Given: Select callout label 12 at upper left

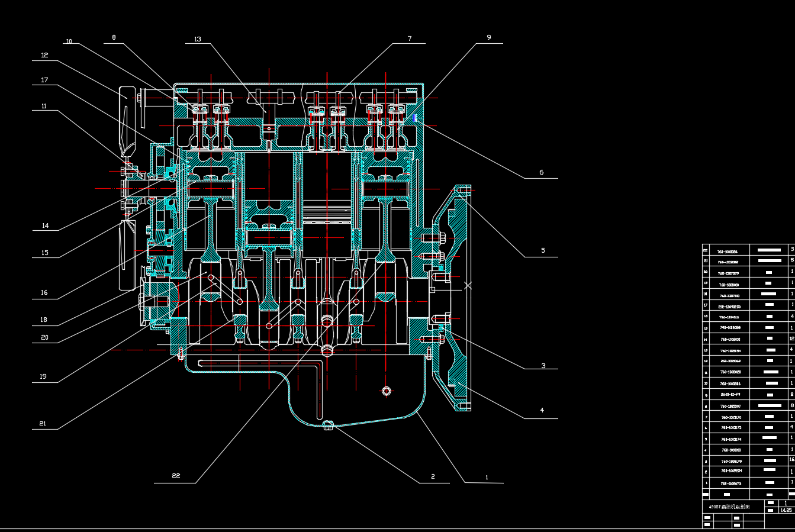Looking at the screenshot, I should (x=44, y=55).
